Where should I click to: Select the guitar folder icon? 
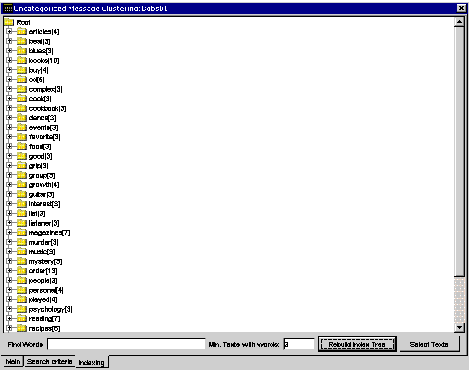pyautogui.click(x=22, y=194)
